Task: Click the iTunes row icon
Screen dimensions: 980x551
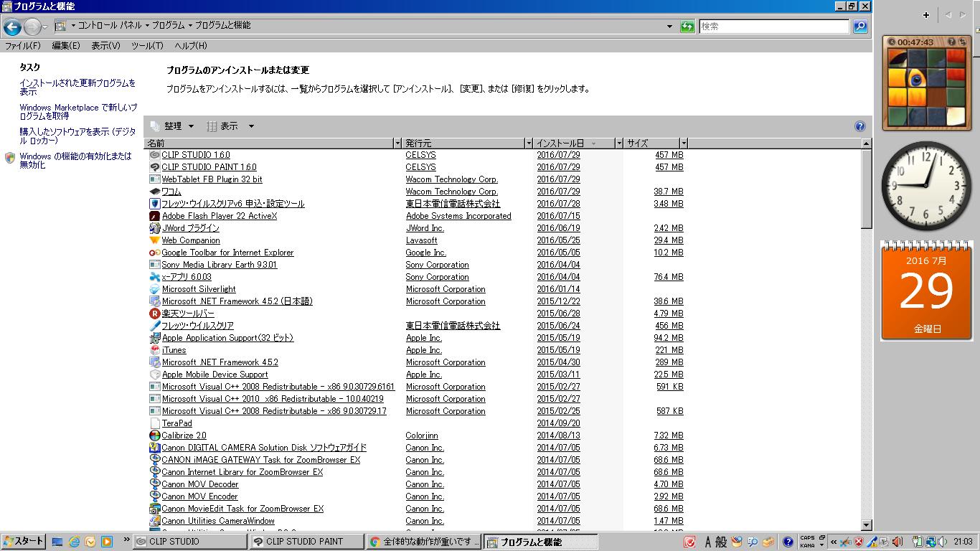Action: [154, 350]
